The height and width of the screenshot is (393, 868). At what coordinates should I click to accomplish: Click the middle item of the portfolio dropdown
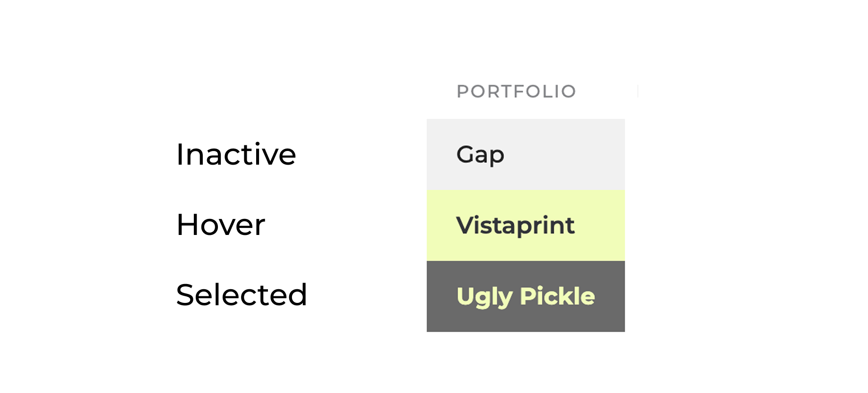point(525,226)
